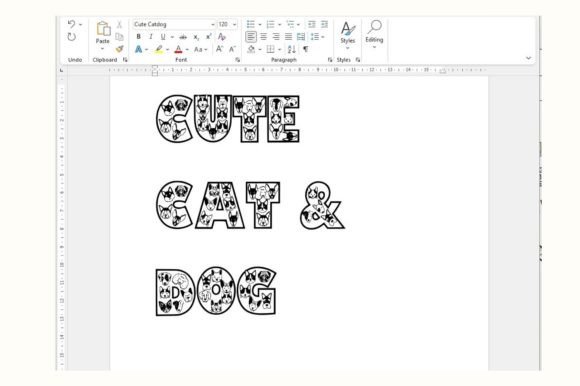Open the font size dropdown arrow
Screen dimensions: 580x386
click(x=235, y=25)
